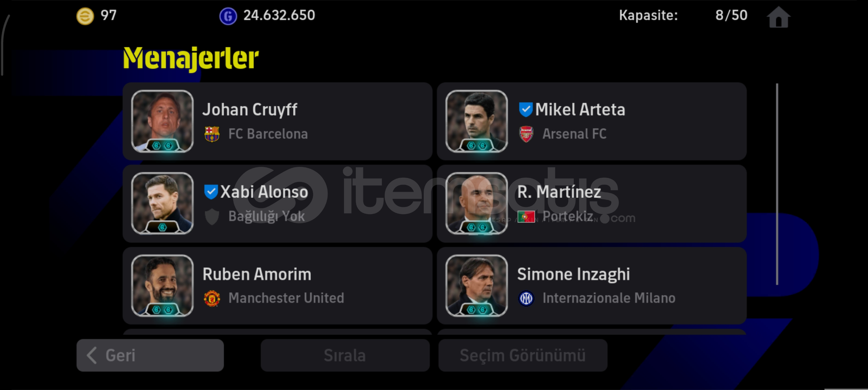This screenshot has height=390, width=868.
Task: Switch to Seçim Görünümü view
Action: 523,355
